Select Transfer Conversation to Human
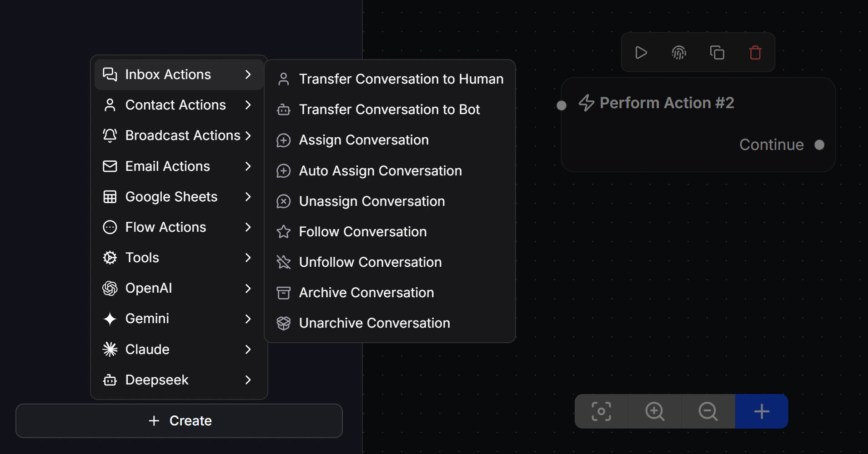Screen dimensions: 868x454 (x=390, y=79)
